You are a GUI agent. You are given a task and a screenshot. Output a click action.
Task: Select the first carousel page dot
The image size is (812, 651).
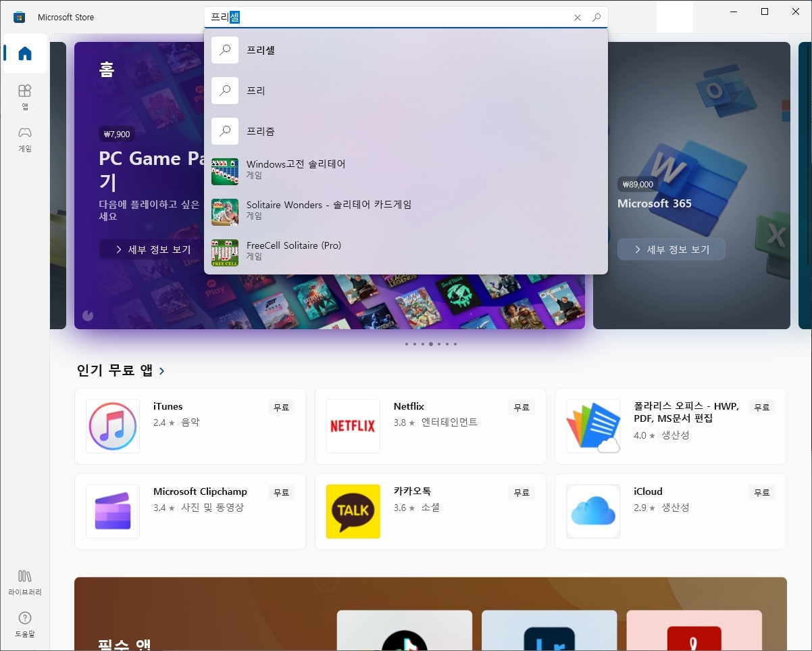point(407,344)
